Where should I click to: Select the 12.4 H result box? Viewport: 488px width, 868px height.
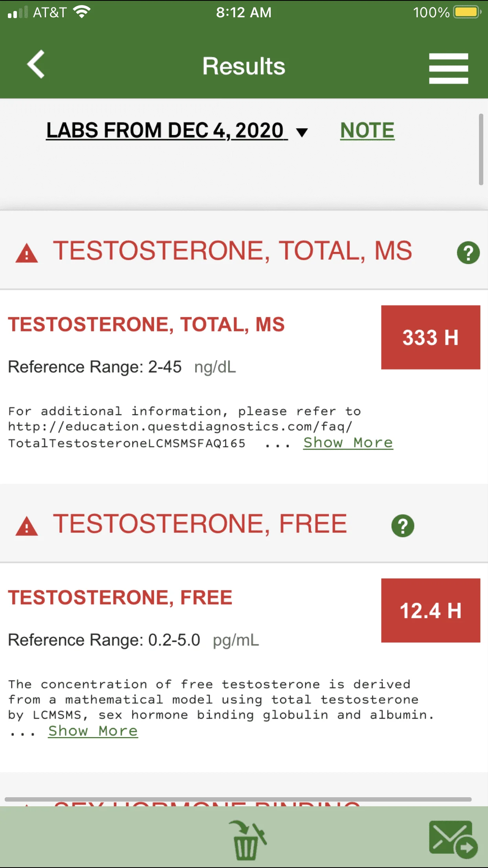[x=431, y=611]
